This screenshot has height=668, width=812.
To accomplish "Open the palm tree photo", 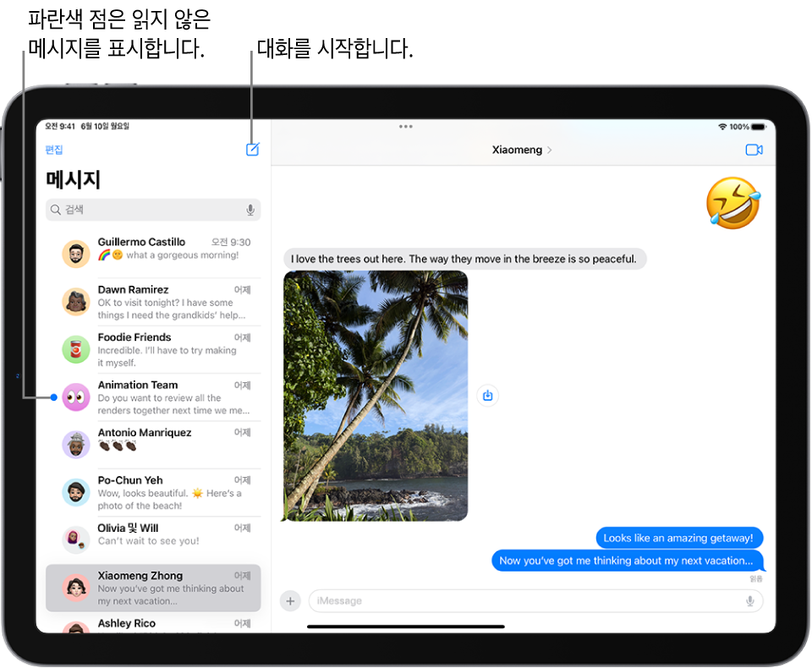I will coord(376,396).
